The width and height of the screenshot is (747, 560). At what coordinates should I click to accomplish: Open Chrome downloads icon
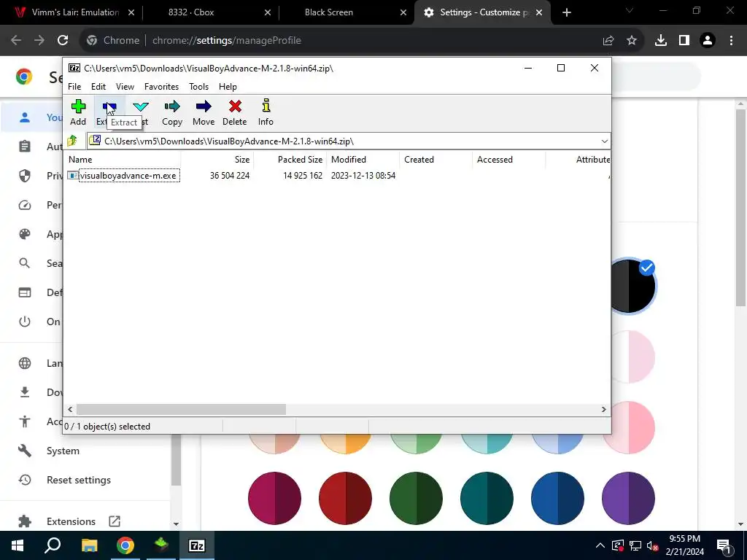(661, 41)
